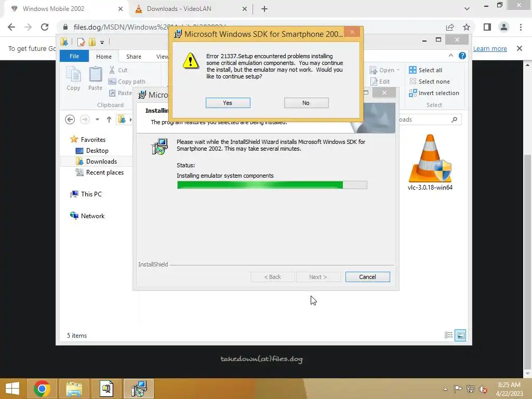
Task: Click installer setup taskbar icon
Action: (139, 389)
